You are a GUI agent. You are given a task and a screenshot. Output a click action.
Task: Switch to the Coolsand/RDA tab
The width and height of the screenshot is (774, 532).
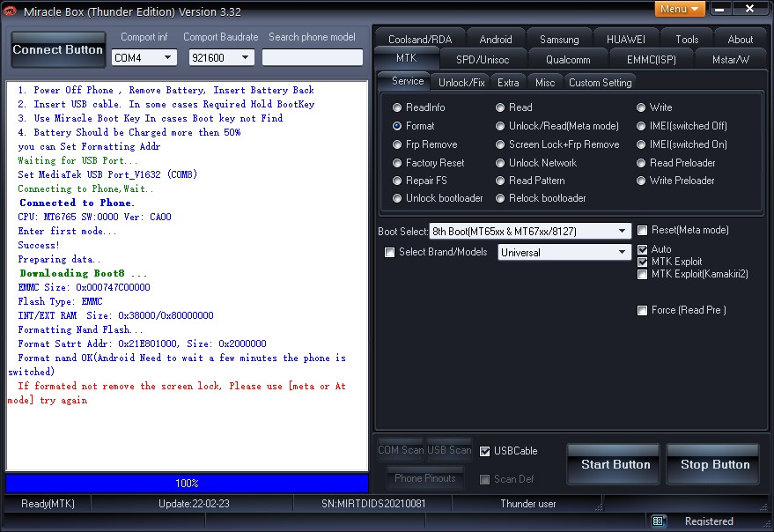pos(420,40)
